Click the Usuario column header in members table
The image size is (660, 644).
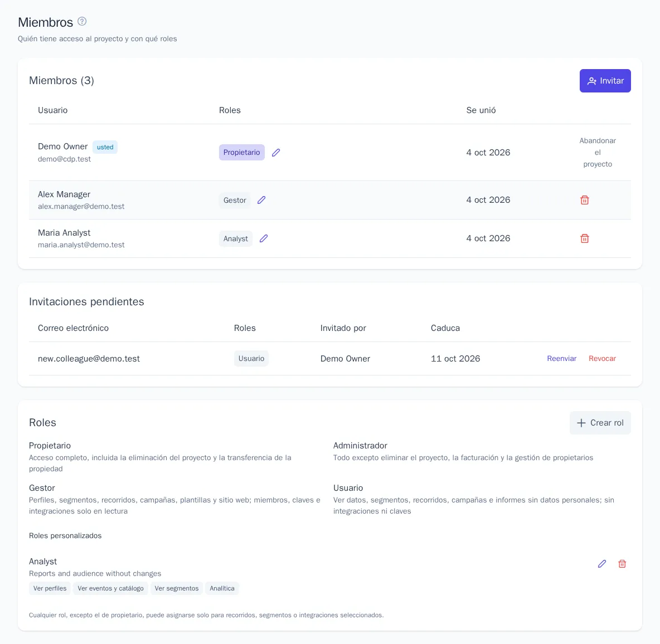[52, 110]
